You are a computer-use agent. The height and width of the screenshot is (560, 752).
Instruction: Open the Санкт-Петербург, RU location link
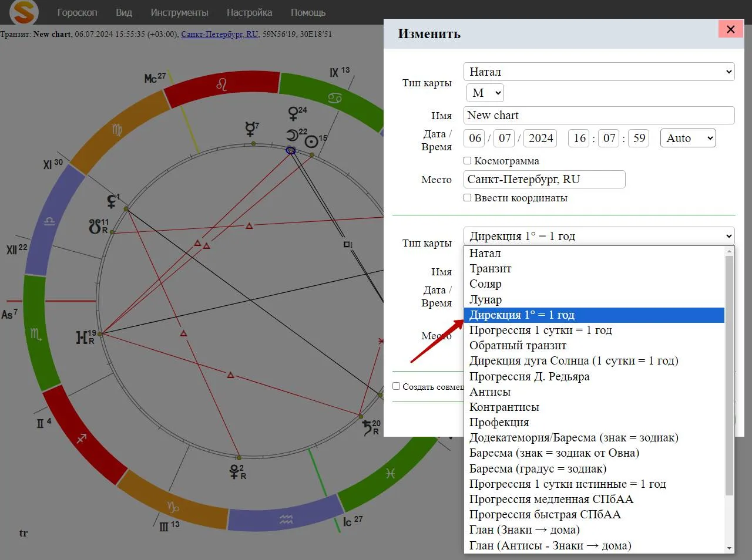point(219,34)
